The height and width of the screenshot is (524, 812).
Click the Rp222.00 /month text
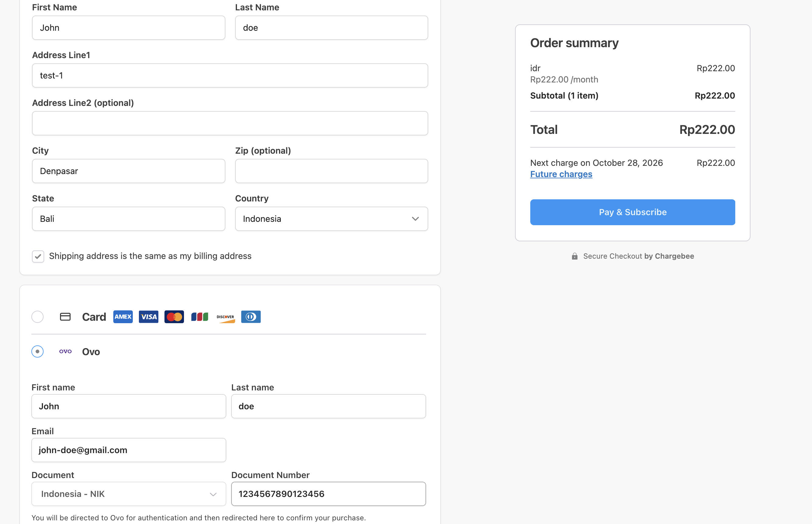point(564,80)
